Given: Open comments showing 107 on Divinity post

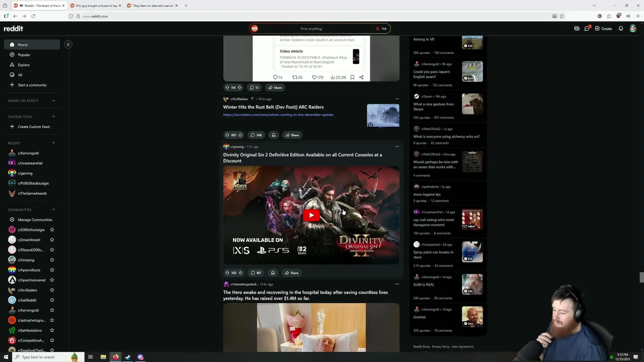Looking at the screenshot, I should pos(256,273).
